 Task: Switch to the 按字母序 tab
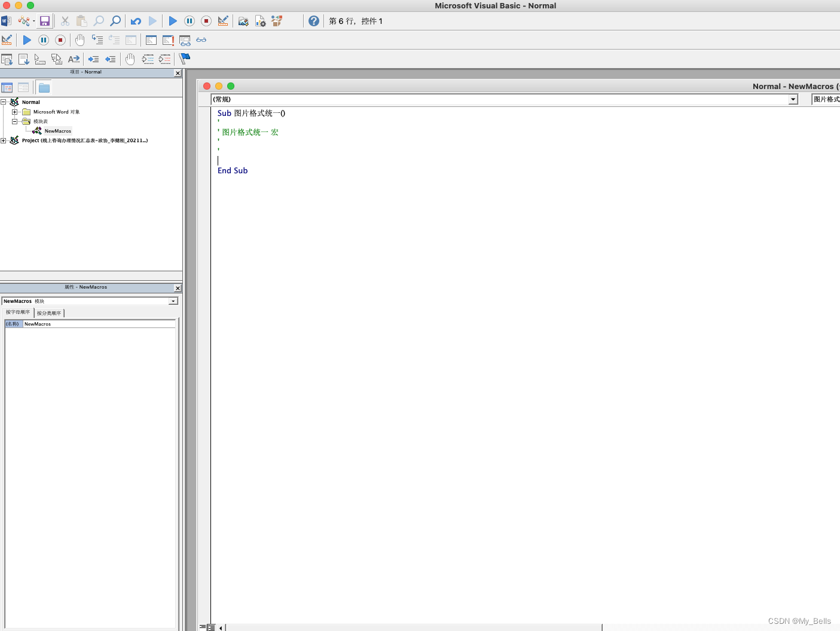click(18, 313)
